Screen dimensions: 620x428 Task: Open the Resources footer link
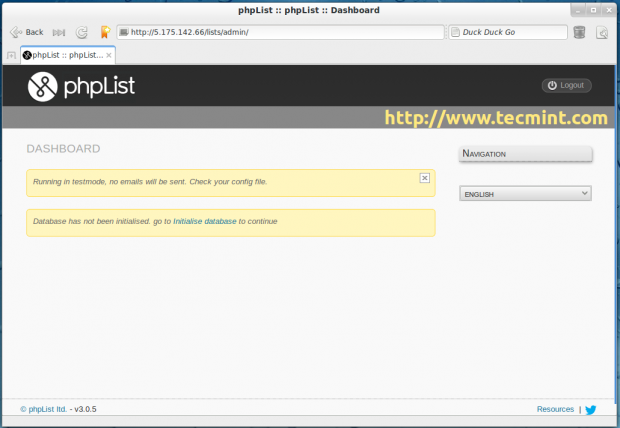[x=555, y=409]
